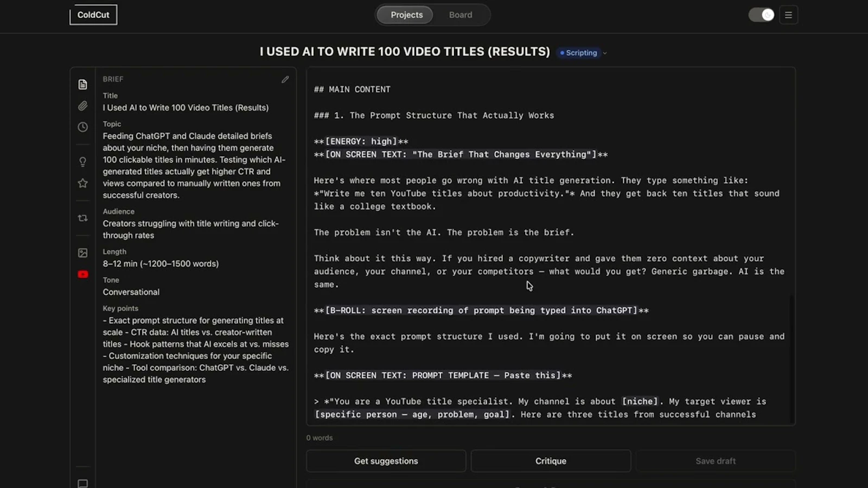Click the 'The Brief That Changes Everything' cue
The height and width of the screenshot is (488, 868).
click(461, 155)
